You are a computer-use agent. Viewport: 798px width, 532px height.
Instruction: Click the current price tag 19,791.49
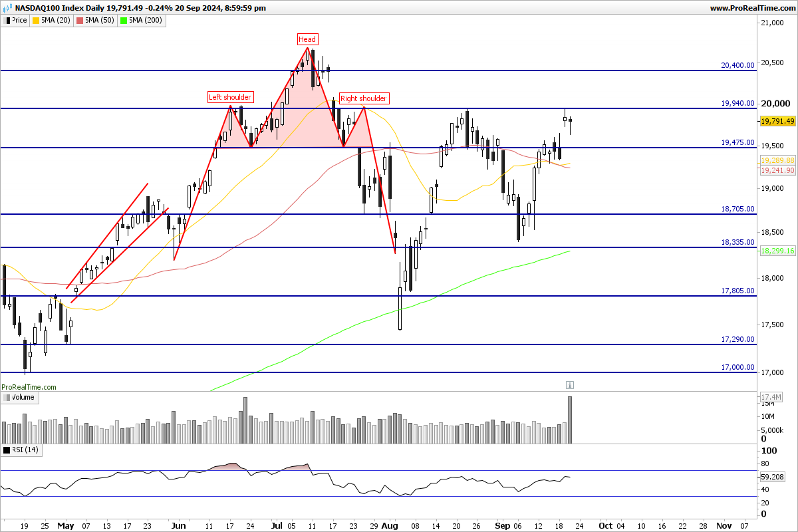777,121
